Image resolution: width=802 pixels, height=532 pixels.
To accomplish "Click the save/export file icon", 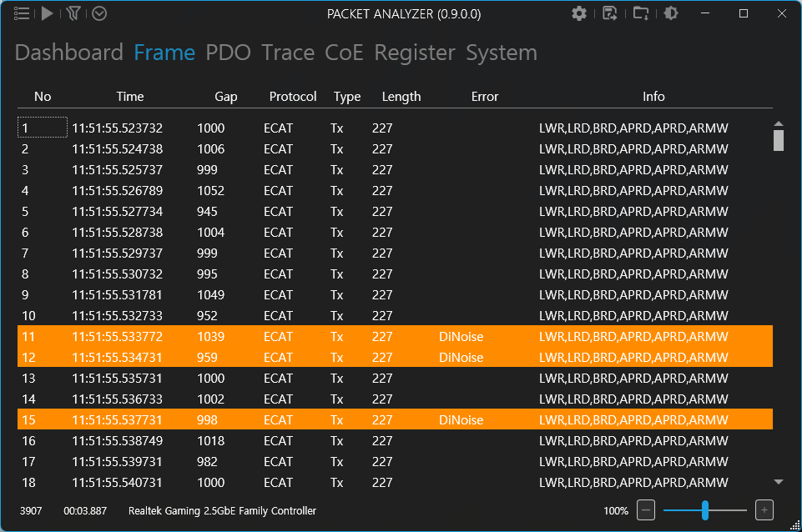I will (x=610, y=13).
